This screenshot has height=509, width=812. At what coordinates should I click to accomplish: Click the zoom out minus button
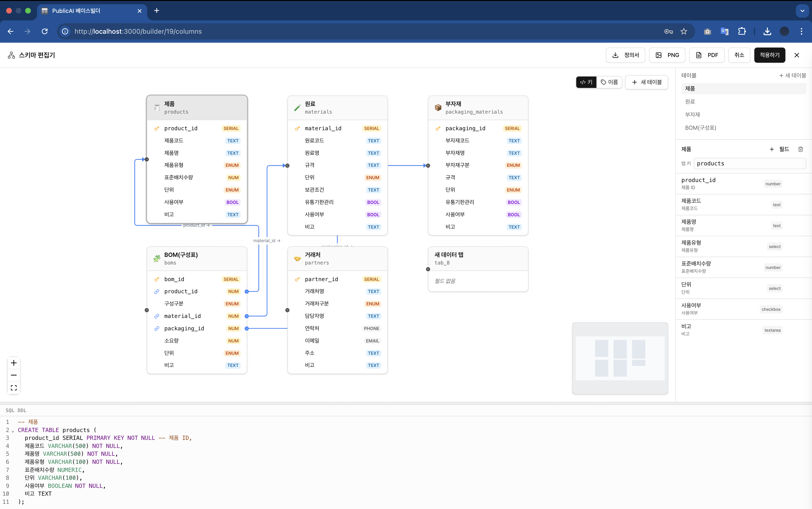pyautogui.click(x=14, y=375)
